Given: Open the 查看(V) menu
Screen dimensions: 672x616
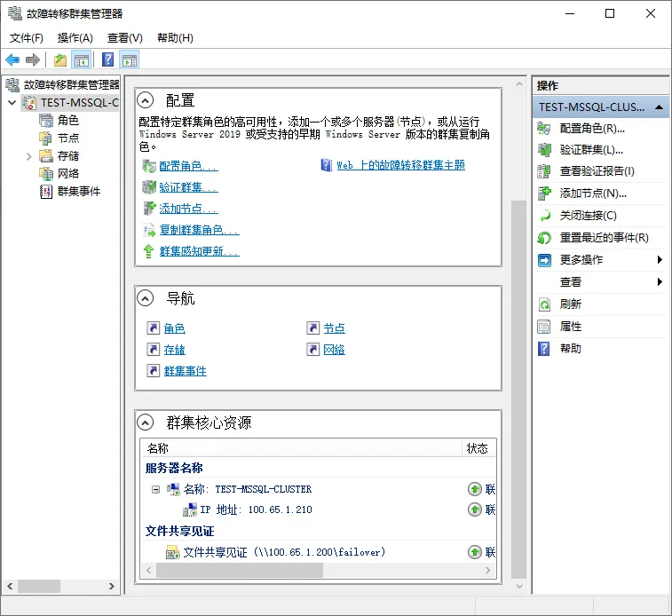Looking at the screenshot, I should [x=124, y=38].
